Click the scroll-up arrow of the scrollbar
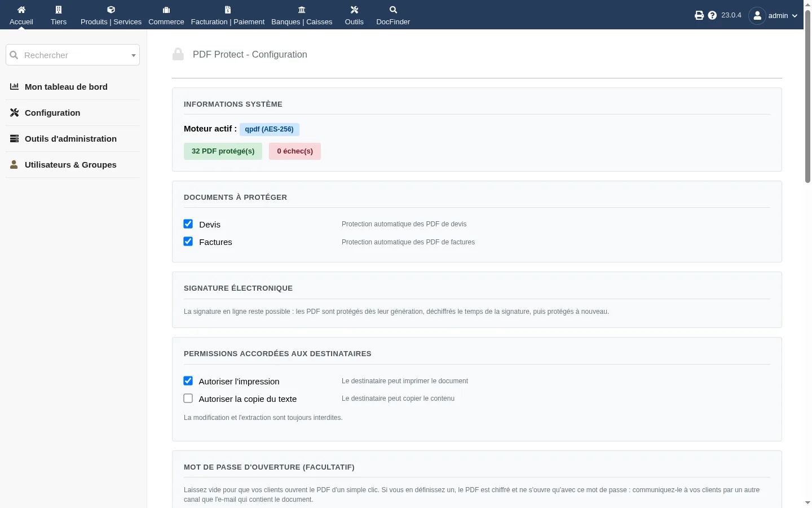Viewport: 812px width, 508px height. pyautogui.click(x=807, y=4)
